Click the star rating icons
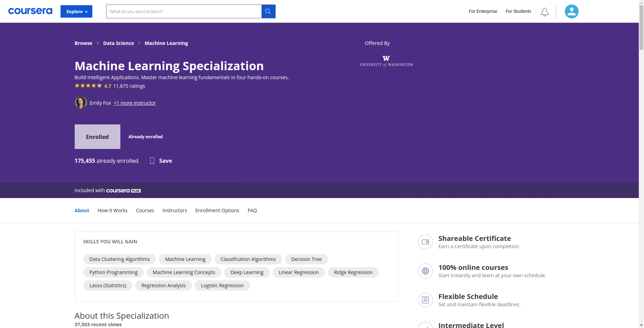The width and height of the screenshot is (644, 328). 88,86
